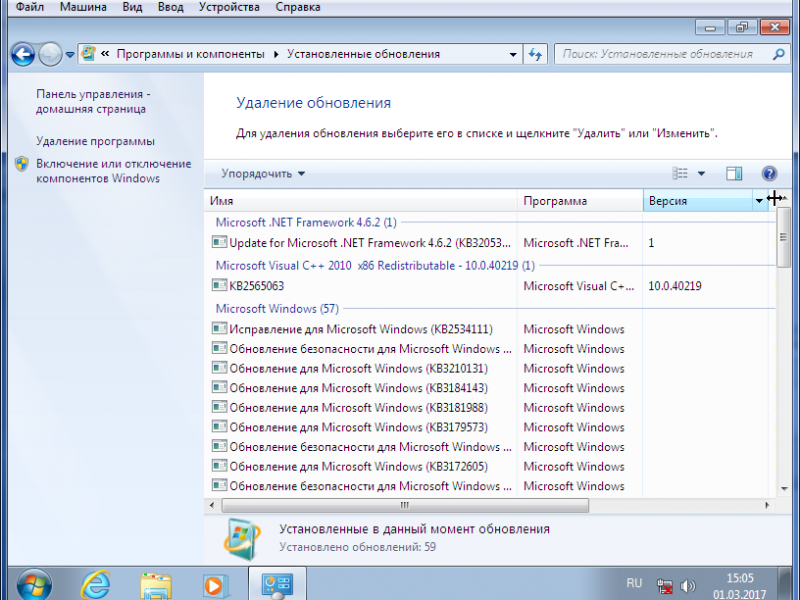This screenshot has width=800, height=600.
Task: Select Update for Microsoft .NET Framework 4.6.2 row
Action: tap(490, 243)
